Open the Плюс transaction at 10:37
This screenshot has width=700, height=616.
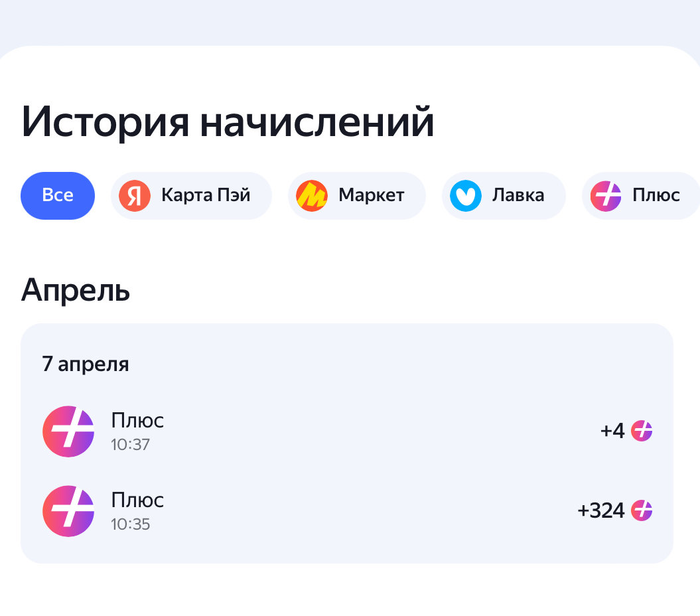click(347, 431)
